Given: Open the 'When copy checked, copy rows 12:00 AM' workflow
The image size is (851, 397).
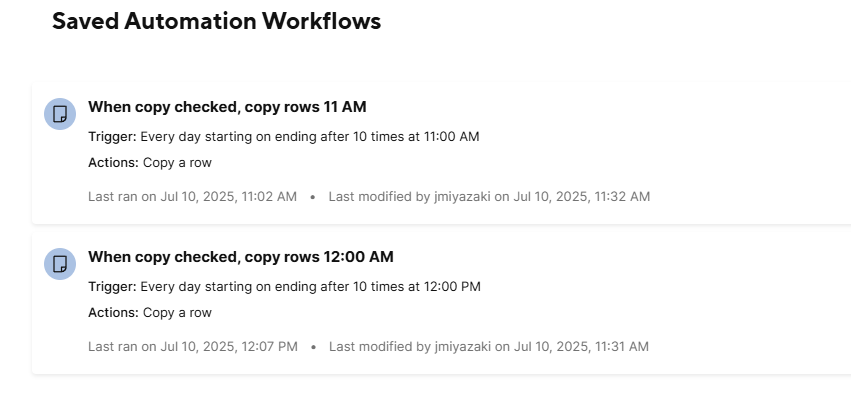Looking at the screenshot, I should click(x=241, y=257).
